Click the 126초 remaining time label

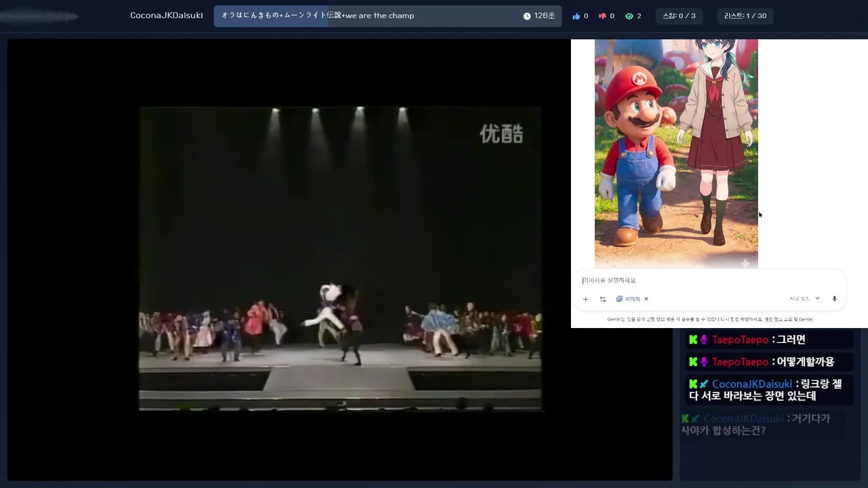tap(545, 16)
